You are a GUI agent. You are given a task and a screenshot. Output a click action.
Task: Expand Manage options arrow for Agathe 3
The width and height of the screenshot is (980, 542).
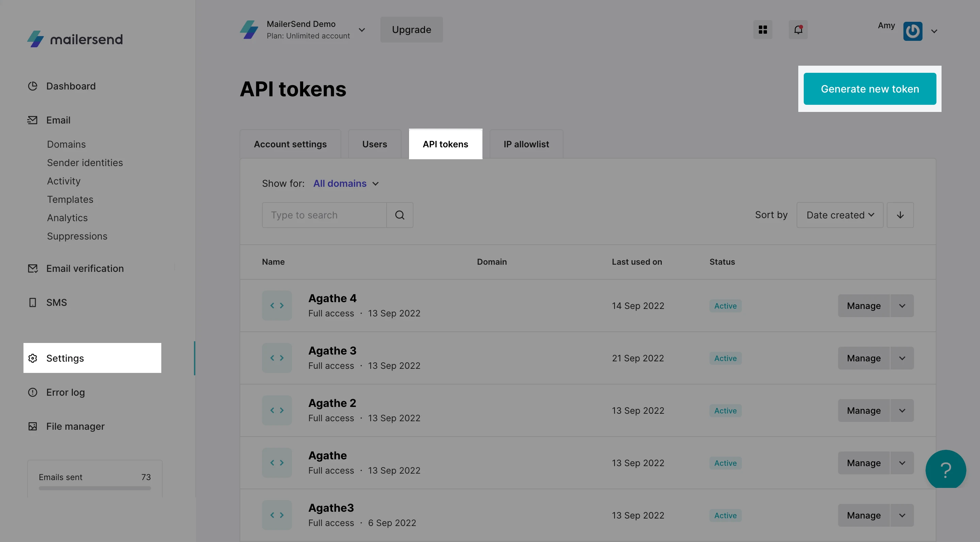coord(902,358)
